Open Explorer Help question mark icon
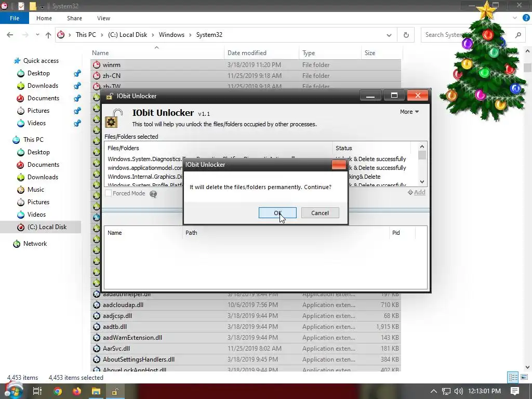 (x=526, y=18)
